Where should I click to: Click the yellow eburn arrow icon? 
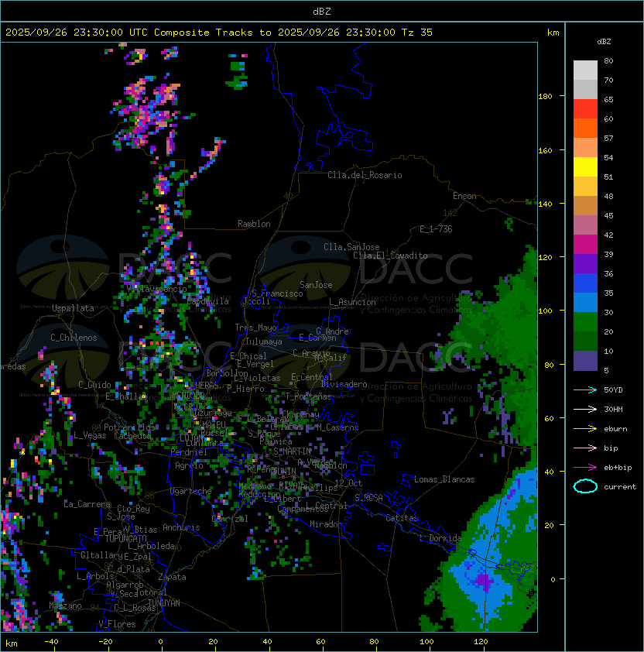pyautogui.click(x=585, y=429)
